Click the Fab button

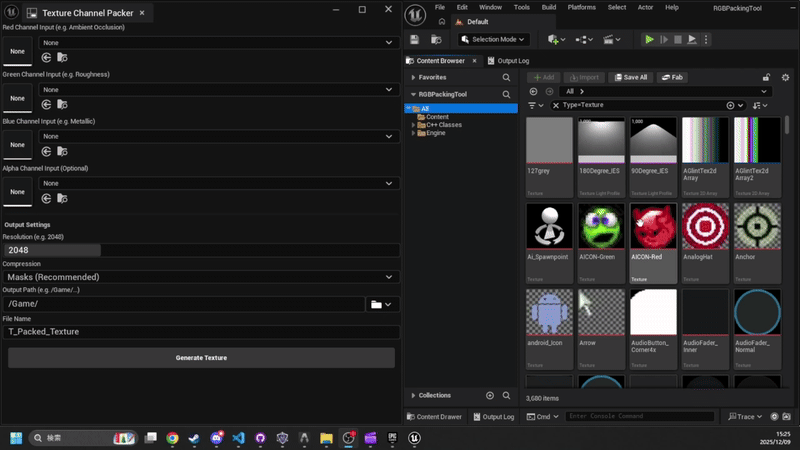[x=672, y=78]
